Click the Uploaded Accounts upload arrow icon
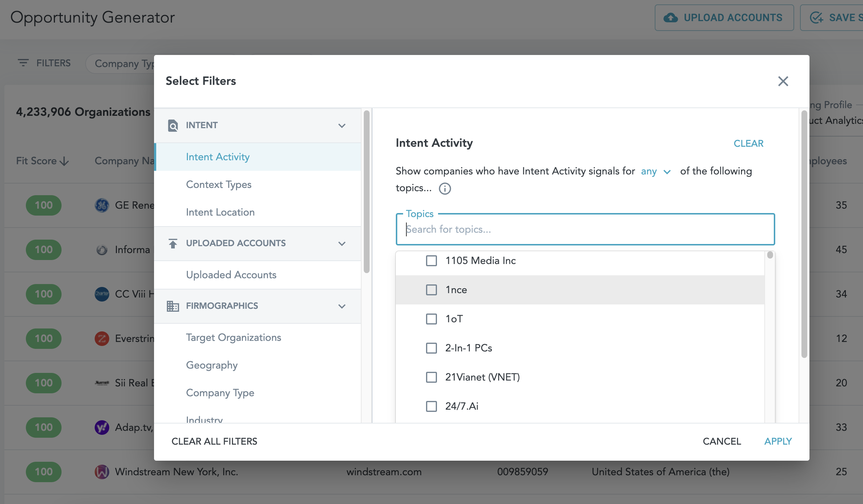Screen dimensions: 863x504 coord(173,243)
